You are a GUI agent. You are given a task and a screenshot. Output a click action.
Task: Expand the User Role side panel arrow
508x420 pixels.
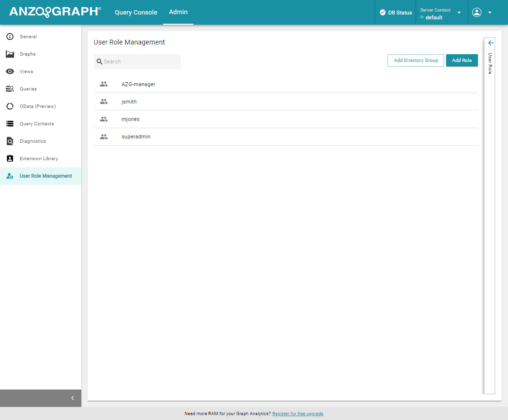491,43
